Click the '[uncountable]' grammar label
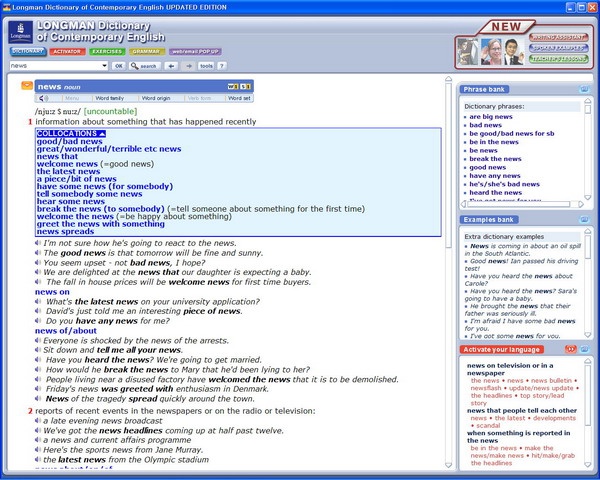This screenshot has width=600, height=480. [110, 111]
